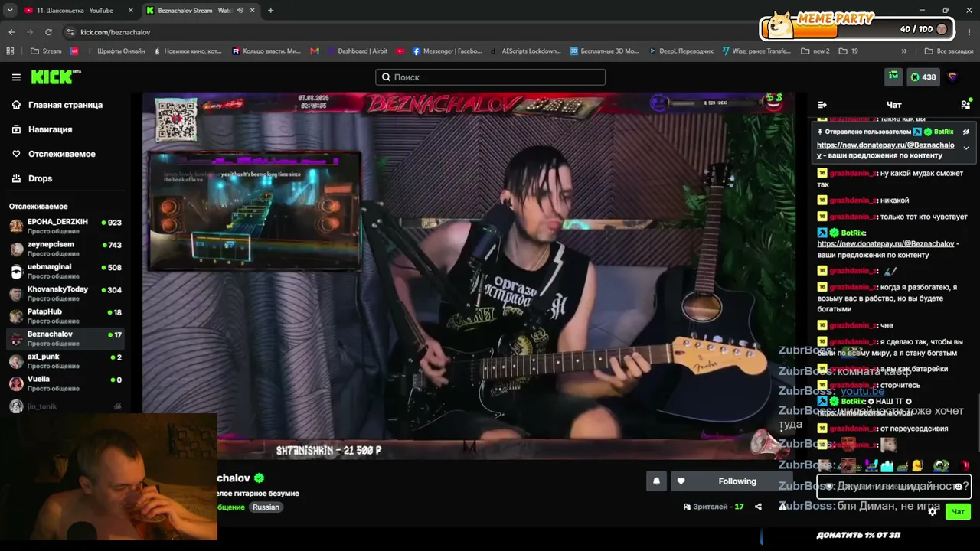
Task: Open the browser apps grid shortcut
Action: point(10,51)
